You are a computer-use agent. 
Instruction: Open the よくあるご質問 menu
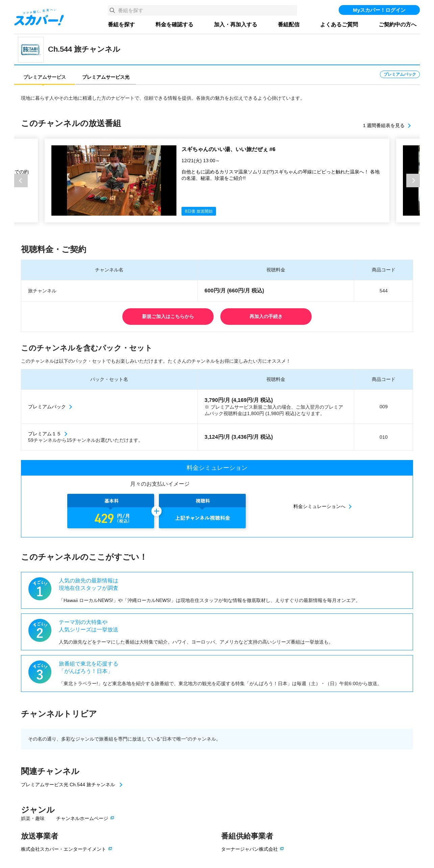339,25
